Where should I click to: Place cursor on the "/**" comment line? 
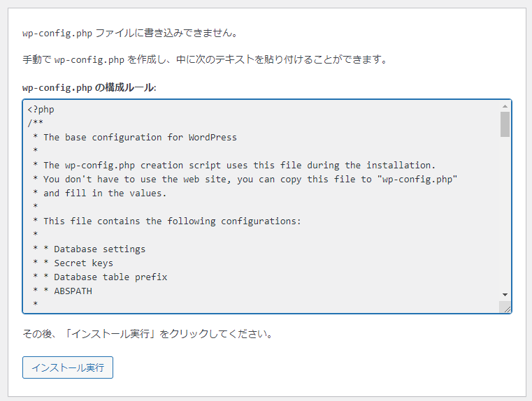click(x=36, y=124)
